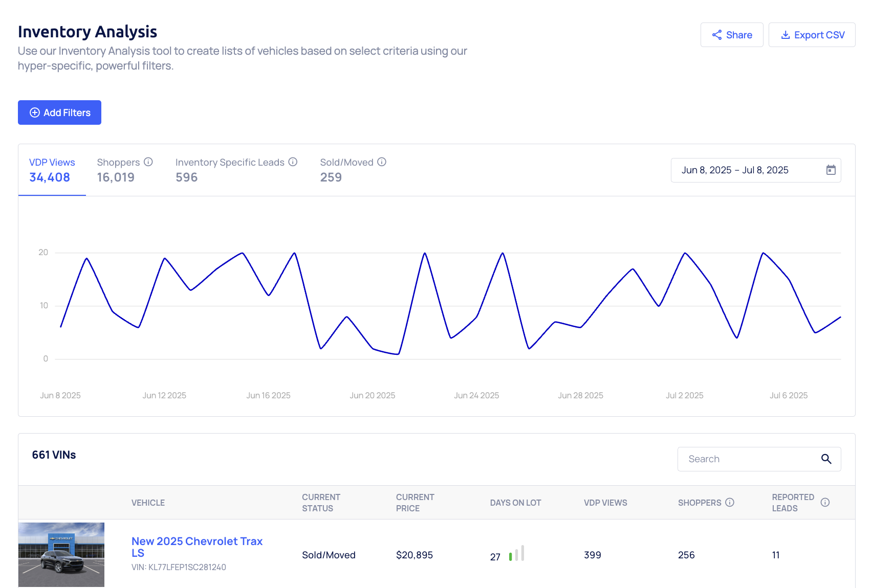Switch to Inventory Specific Leads tab
The height and width of the screenshot is (588, 872).
click(230, 170)
